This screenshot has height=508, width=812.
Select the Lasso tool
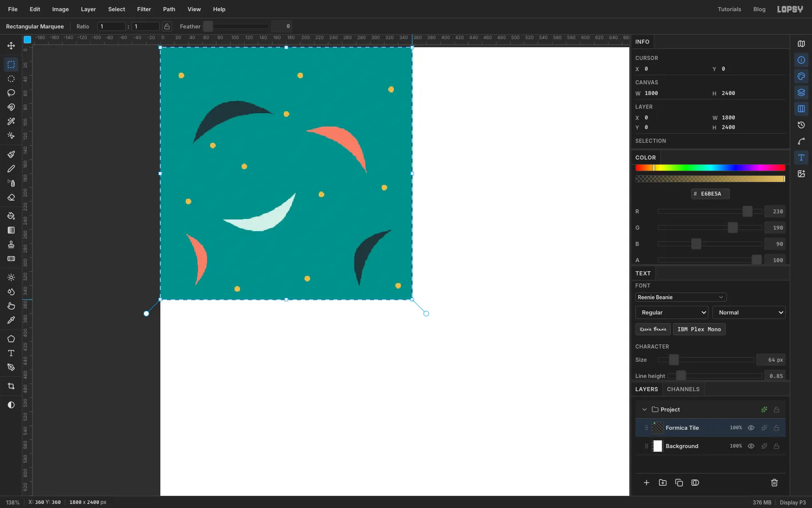coord(11,93)
